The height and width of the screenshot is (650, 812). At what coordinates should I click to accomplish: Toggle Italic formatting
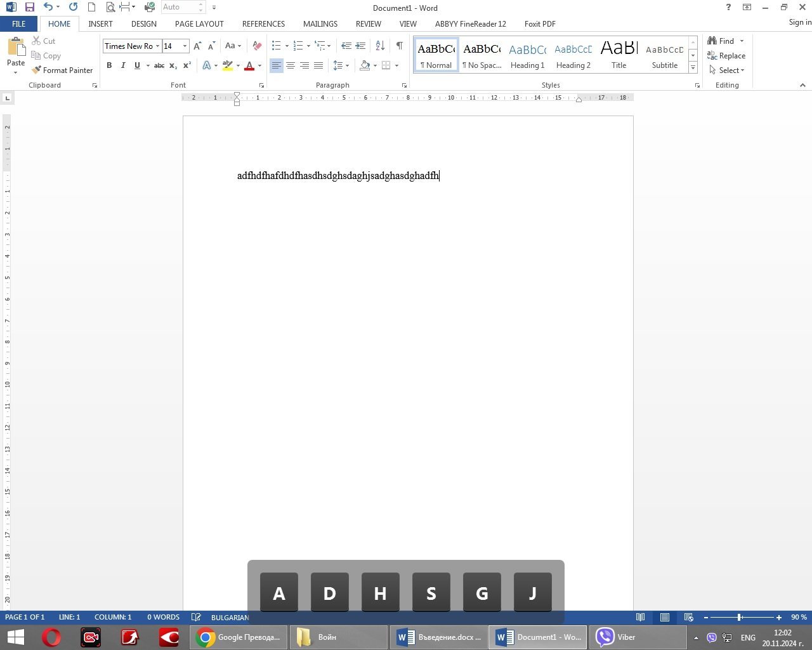tap(123, 65)
